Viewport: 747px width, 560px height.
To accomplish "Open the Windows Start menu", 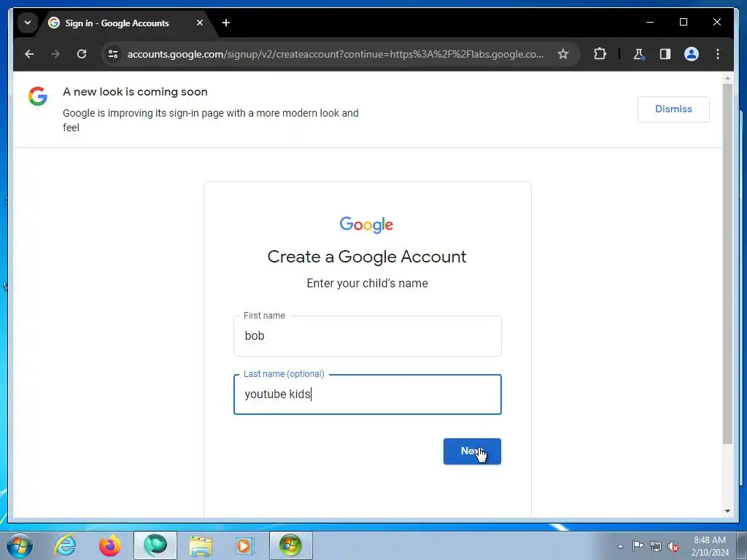I will (20, 545).
